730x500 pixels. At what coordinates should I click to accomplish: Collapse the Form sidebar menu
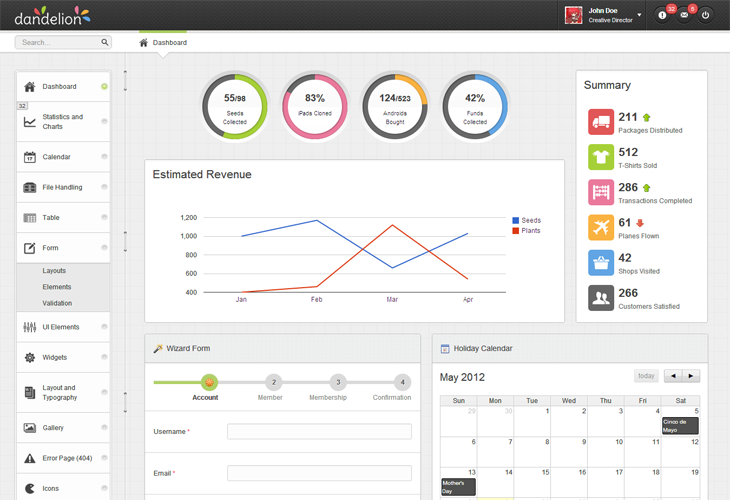click(x=62, y=248)
